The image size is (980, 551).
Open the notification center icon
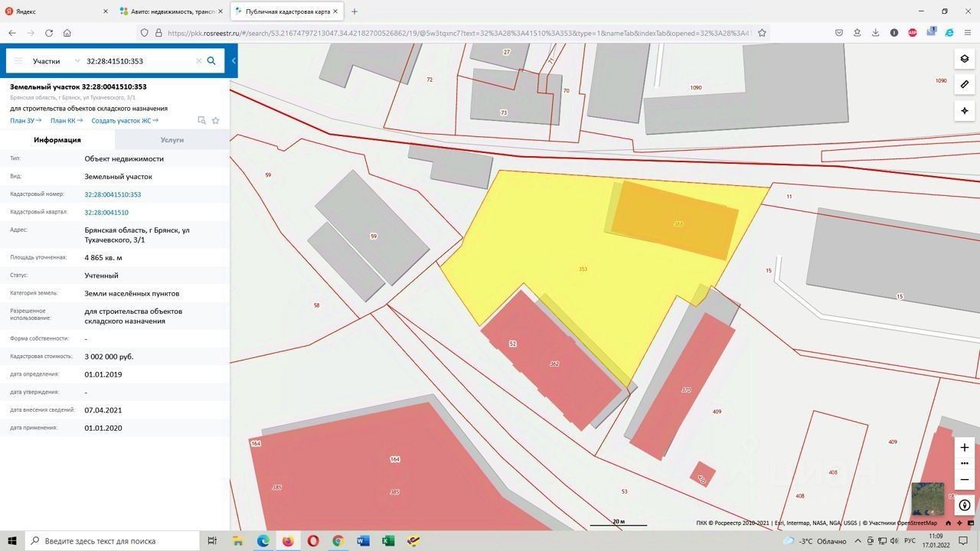tap(964, 541)
